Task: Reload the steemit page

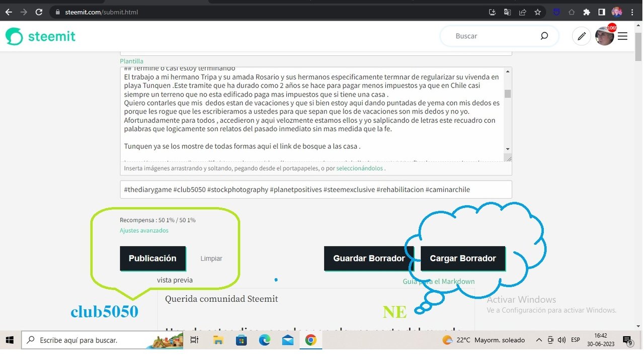Action: (x=39, y=12)
